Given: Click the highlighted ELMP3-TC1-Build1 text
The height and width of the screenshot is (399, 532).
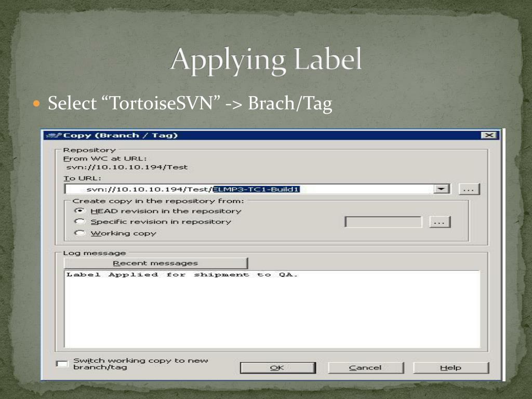Looking at the screenshot, I should click(256, 189).
